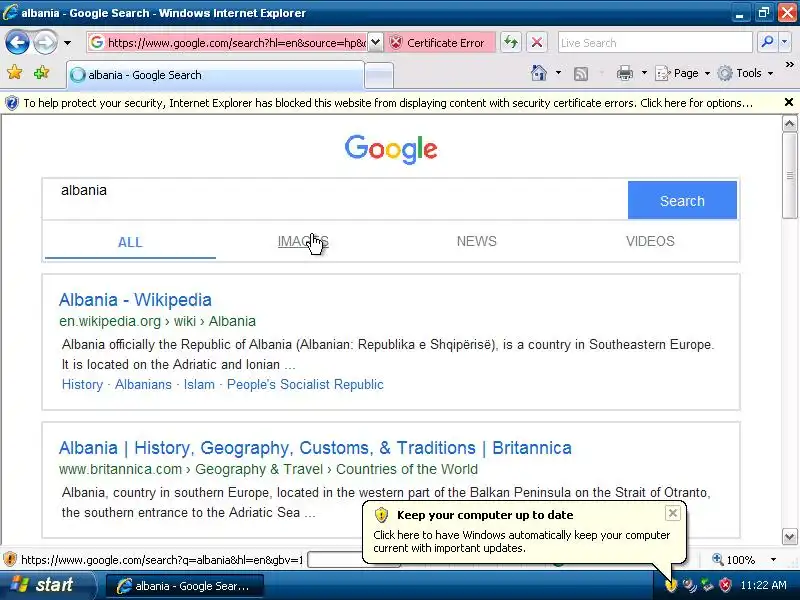Click the scrollbar down arrow
The height and width of the screenshot is (600, 800).
[789, 536]
